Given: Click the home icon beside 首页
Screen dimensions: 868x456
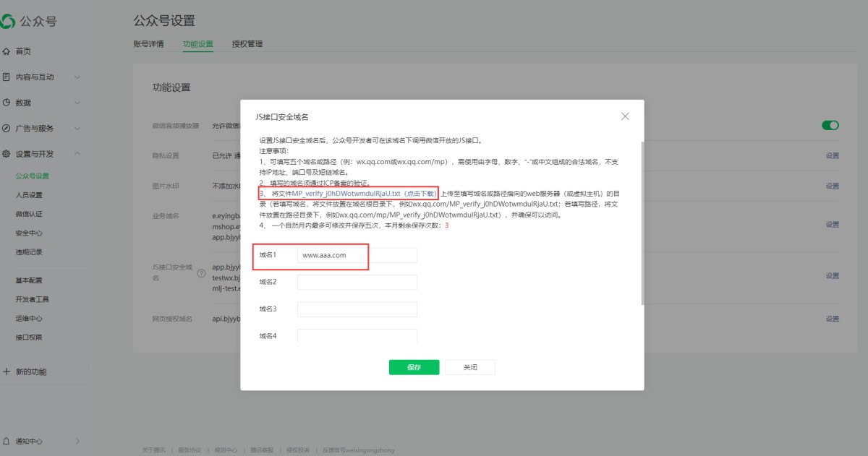Looking at the screenshot, I should (7, 51).
